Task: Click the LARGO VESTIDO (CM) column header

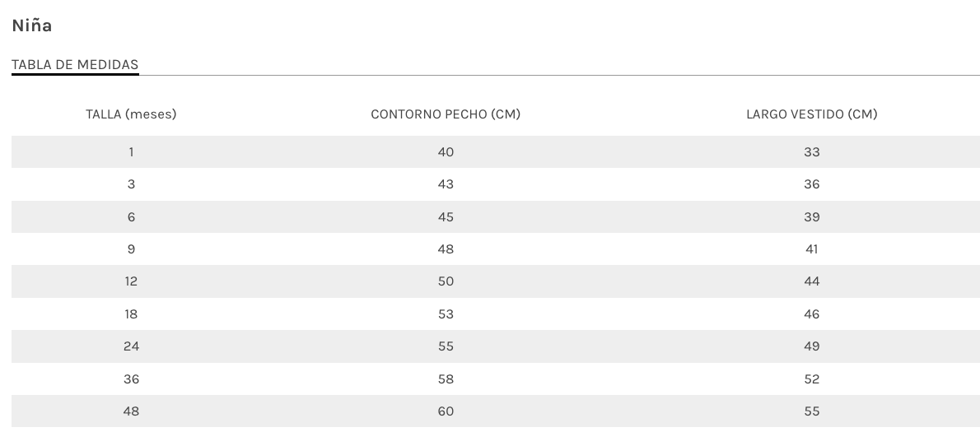Action: (x=811, y=114)
